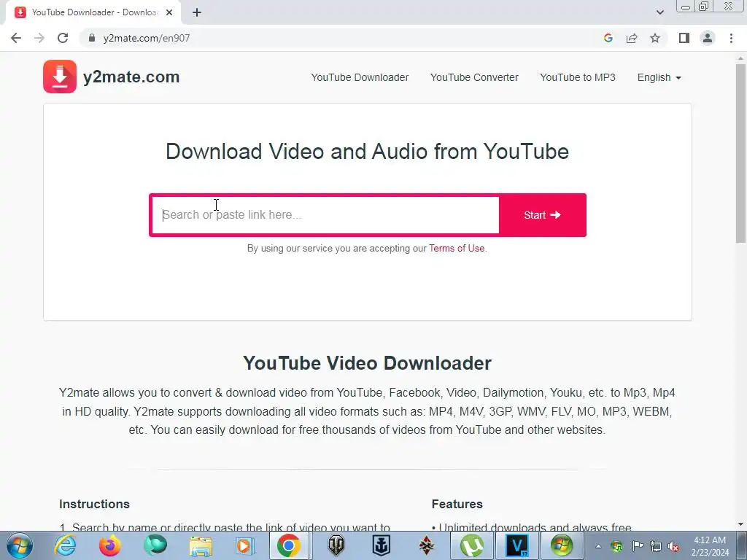
Task: Click the address bar URL y2mate.com/en907
Action: pyautogui.click(x=146, y=38)
